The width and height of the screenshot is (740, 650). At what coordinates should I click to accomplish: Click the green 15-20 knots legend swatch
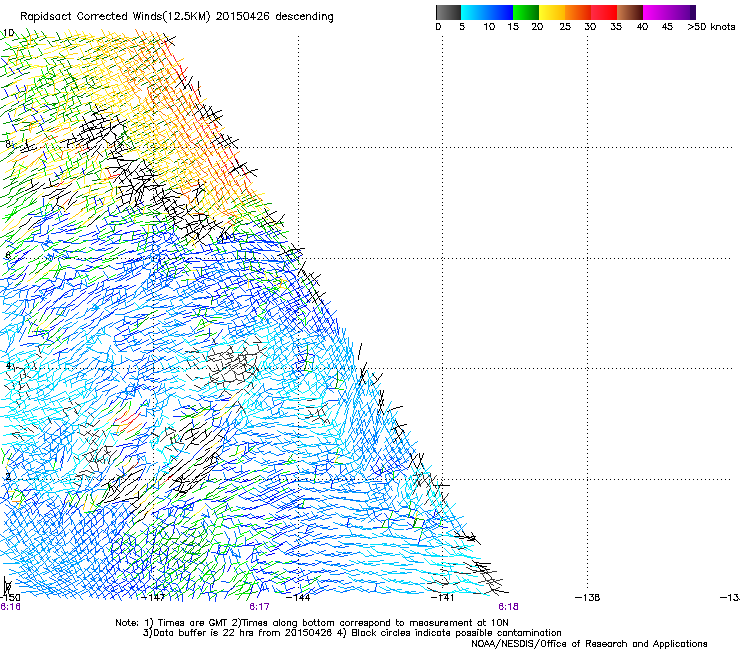[x=526, y=12]
